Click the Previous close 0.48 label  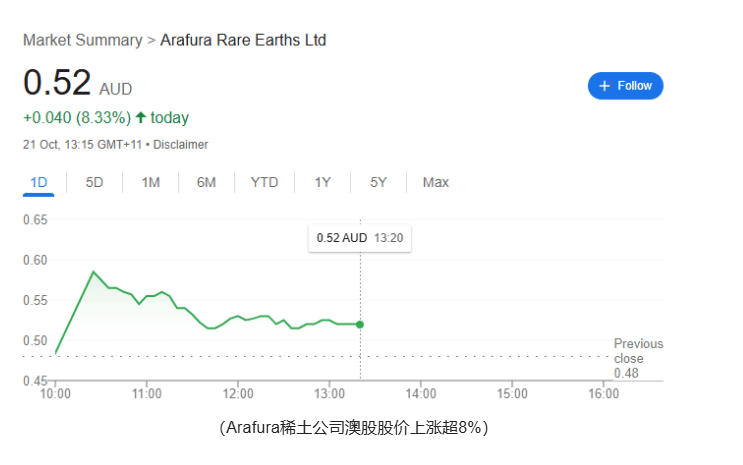coord(637,358)
